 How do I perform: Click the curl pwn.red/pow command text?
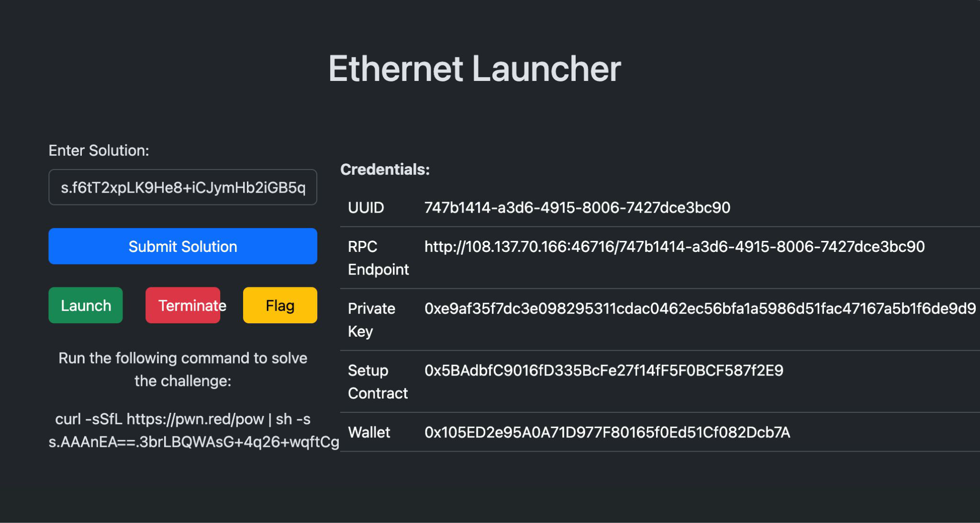click(x=182, y=419)
